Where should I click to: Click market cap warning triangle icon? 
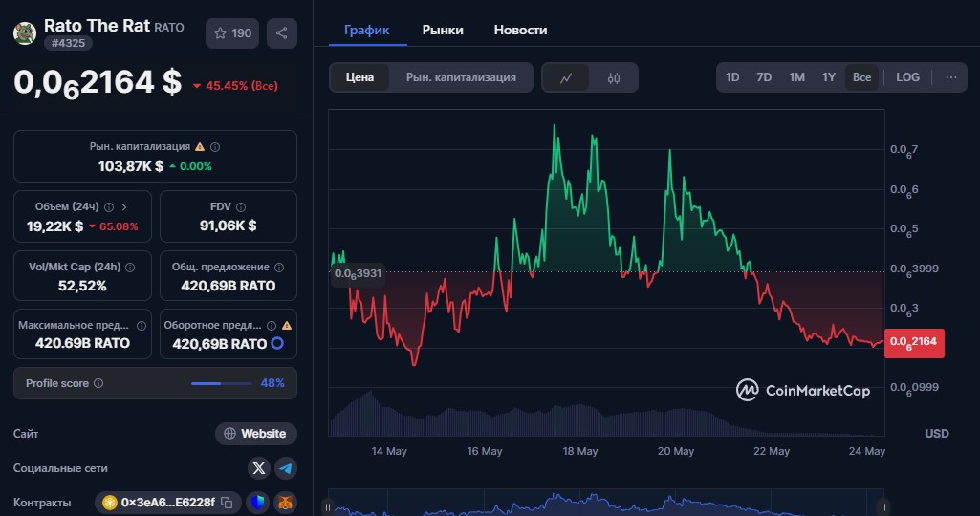point(200,147)
